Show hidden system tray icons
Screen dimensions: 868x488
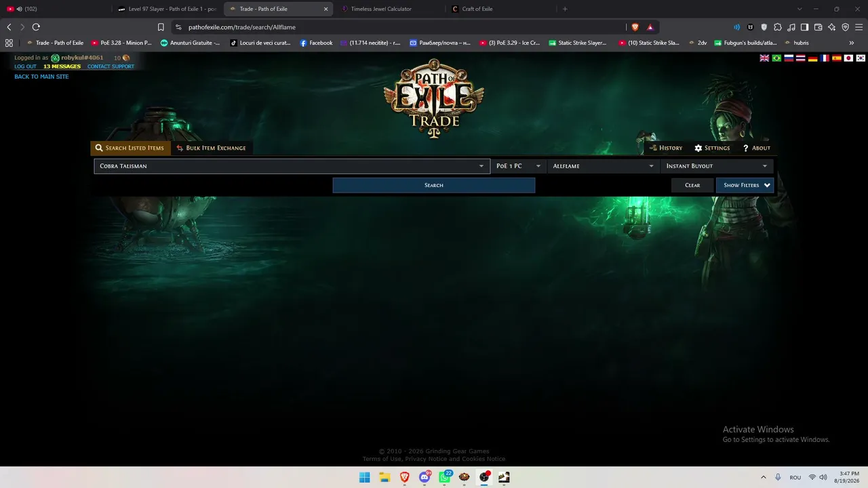point(764,477)
